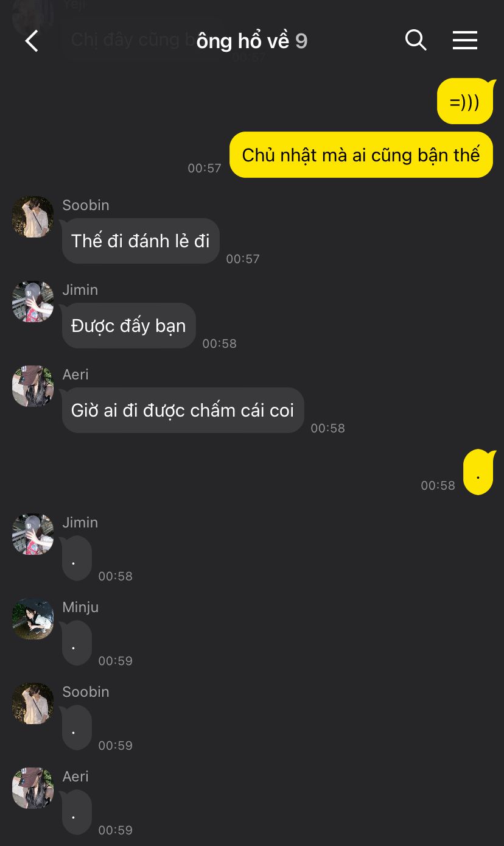Open the hamburger chat menu

[465, 40]
